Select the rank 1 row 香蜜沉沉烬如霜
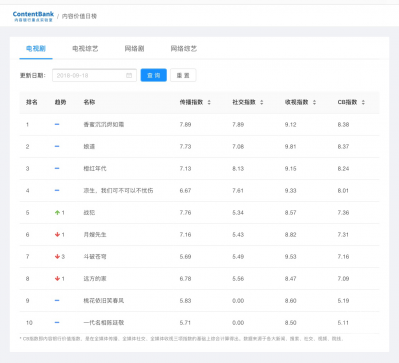This screenshot has height=363, width=399. pos(199,125)
